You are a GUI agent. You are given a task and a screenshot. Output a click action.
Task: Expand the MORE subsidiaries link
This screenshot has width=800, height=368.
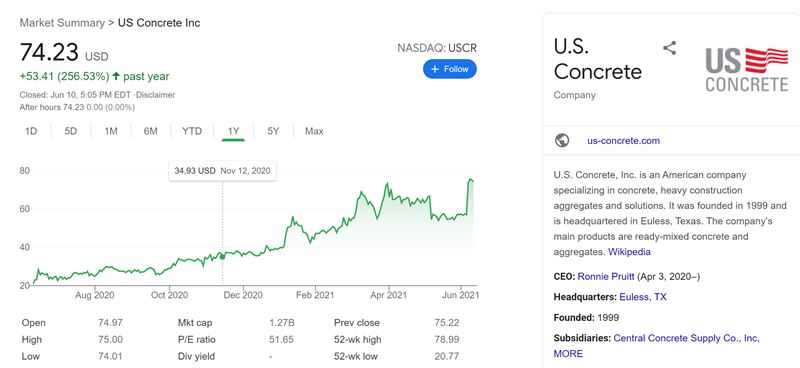pos(568,353)
